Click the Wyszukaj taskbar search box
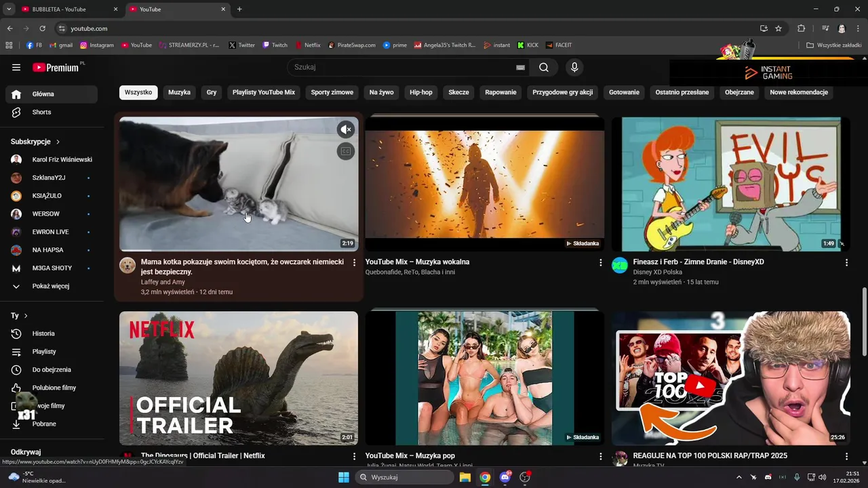 click(x=405, y=477)
